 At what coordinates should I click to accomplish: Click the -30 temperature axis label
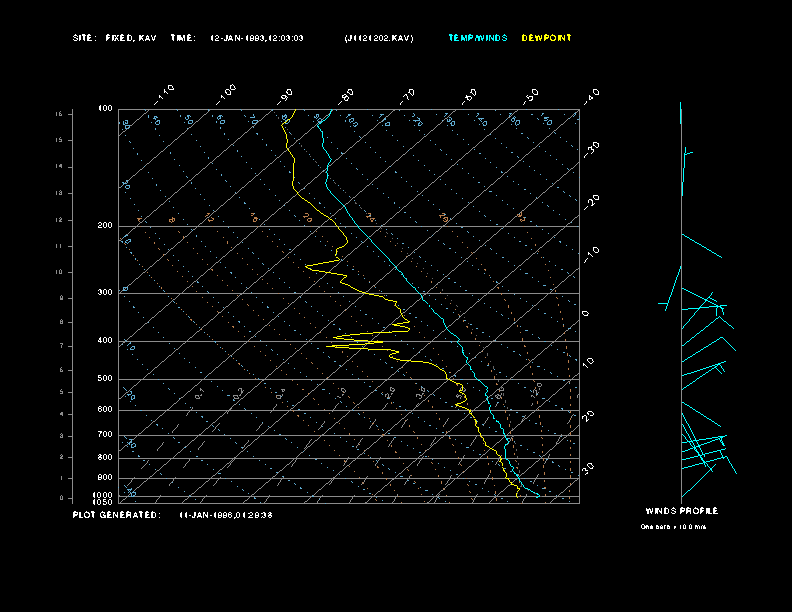tap(591, 149)
